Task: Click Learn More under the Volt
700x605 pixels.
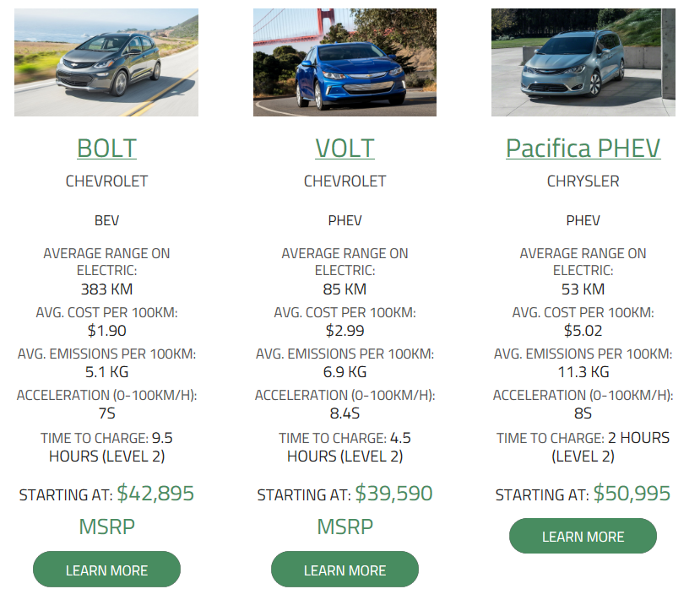Action: (x=345, y=570)
